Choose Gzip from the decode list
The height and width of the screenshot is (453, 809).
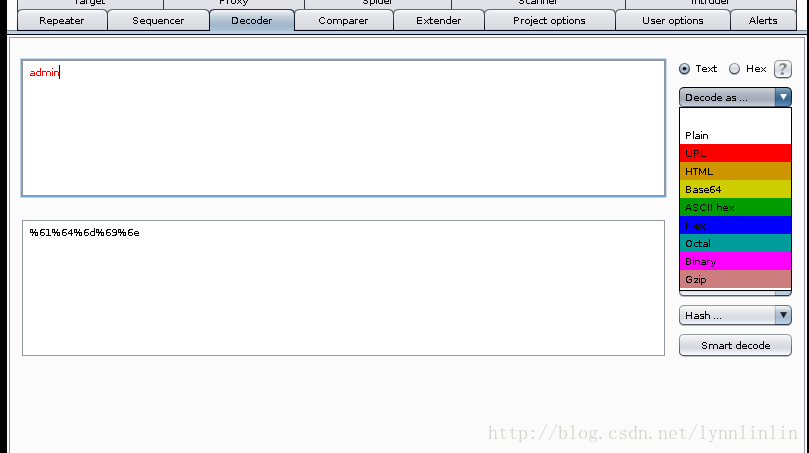click(x=735, y=279)
